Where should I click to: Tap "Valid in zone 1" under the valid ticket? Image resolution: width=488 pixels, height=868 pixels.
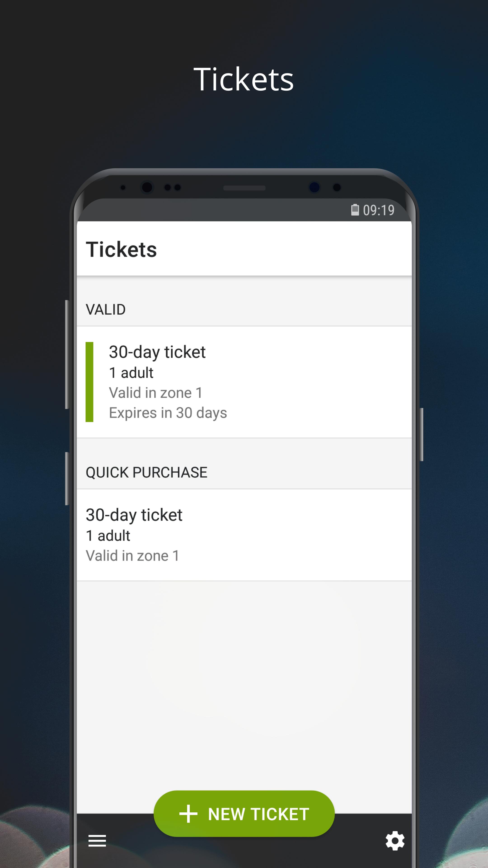point(156,393)
